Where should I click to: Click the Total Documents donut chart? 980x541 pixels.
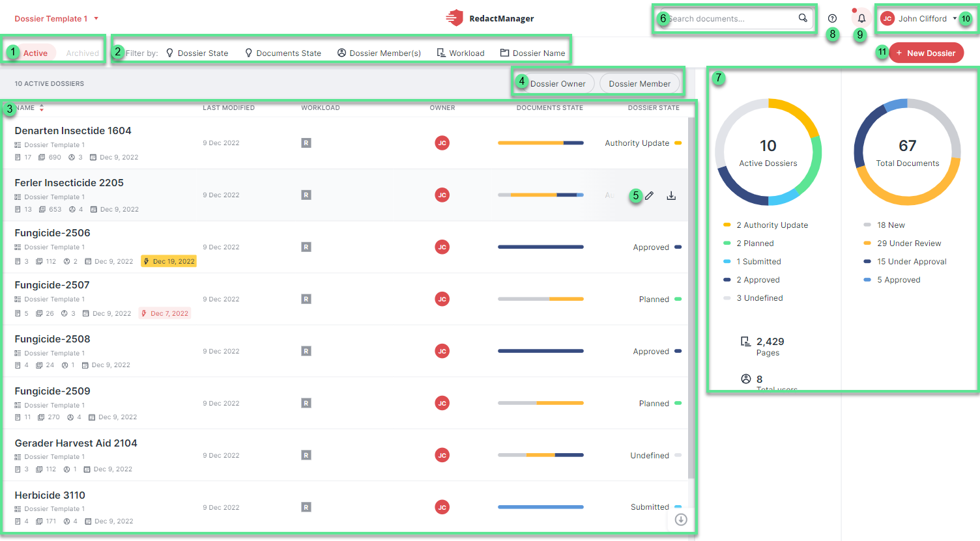908,152
